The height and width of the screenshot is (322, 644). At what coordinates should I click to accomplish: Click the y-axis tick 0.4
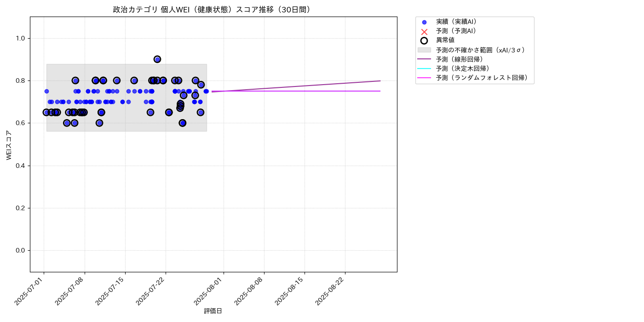(x=21, y=166)
